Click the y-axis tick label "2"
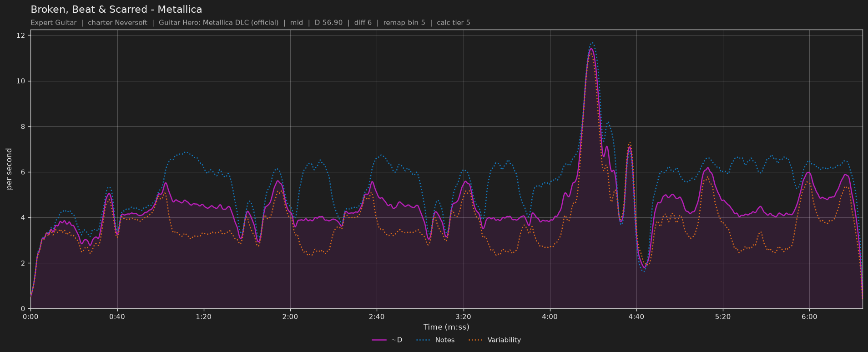The height and width of the screenshot is (352, 868). coord(23,263)
